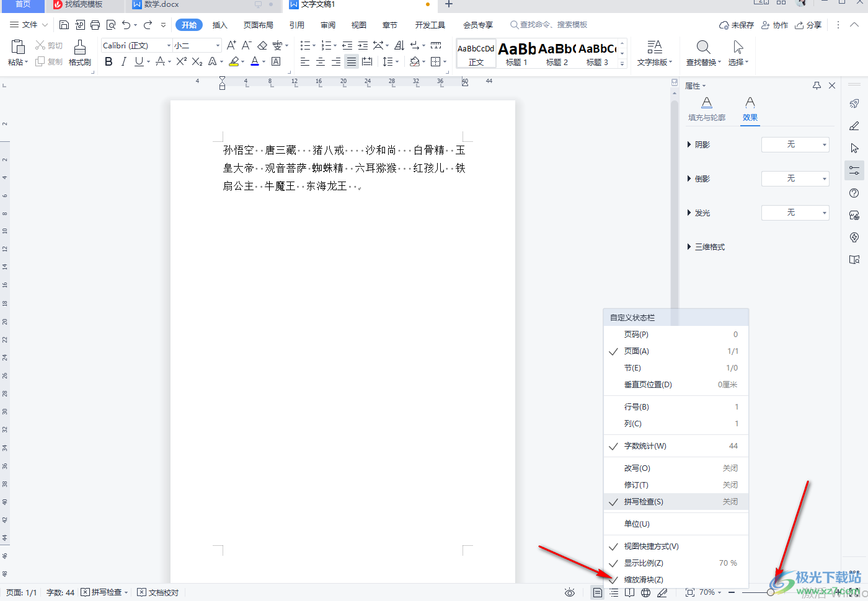Click 文档校对 in the status bar

pyautogui.click(x=158, y=592)
